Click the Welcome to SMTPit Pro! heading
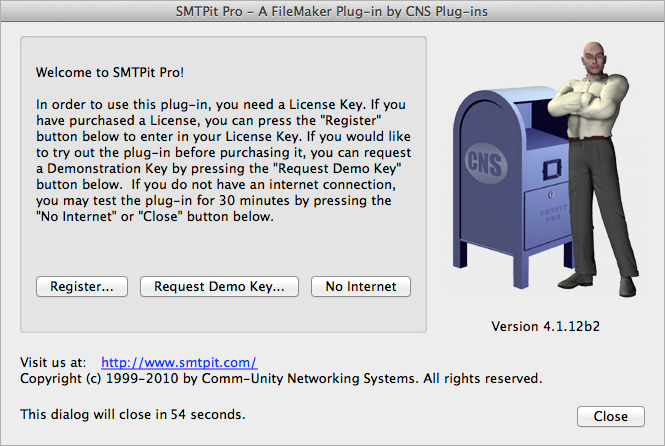665x446 pixels. 110,72
